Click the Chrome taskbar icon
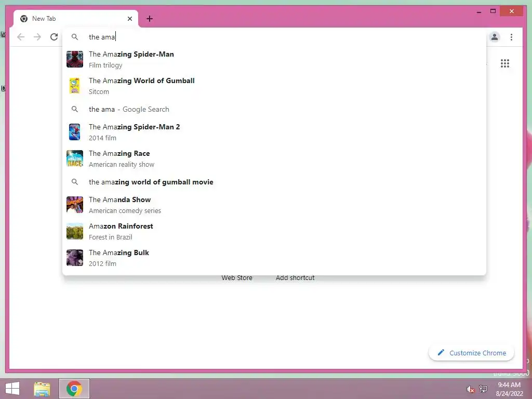Image resolution: width=532 pixels, height=399 pixels. coord(74,389)
